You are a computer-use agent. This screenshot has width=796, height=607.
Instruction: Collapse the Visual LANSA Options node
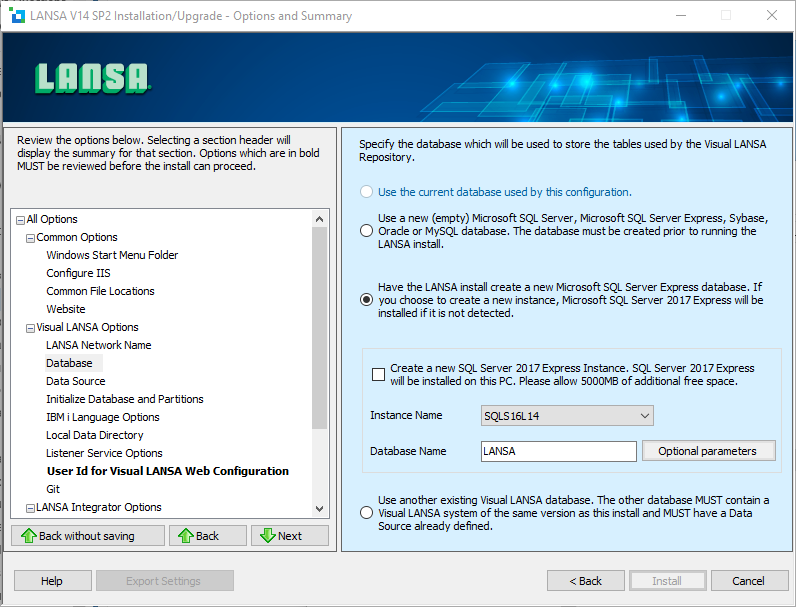(x=30, y=328)
